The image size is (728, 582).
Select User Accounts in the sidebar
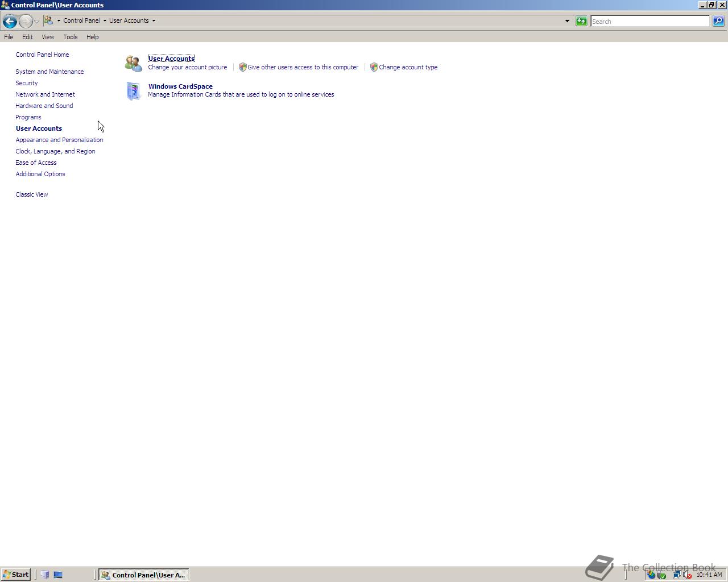click(39, 128)
